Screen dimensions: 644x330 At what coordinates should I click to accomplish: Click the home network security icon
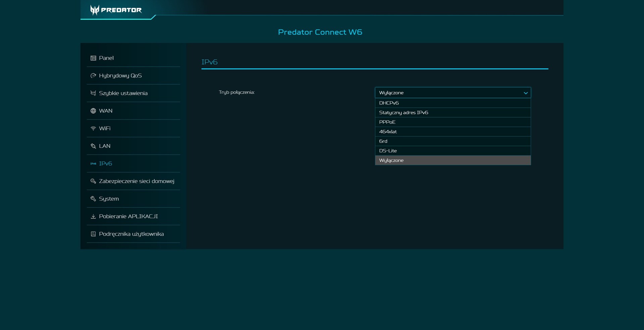[x=93, y=181]
